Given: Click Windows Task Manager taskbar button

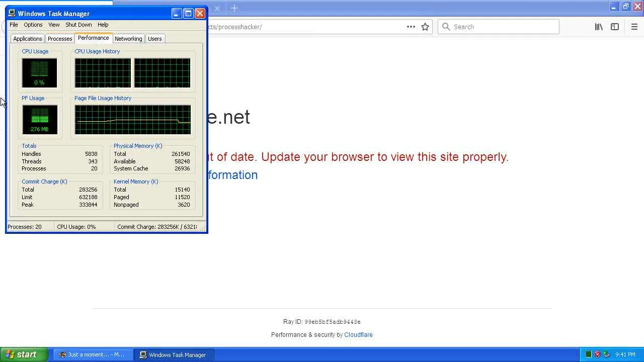Looking at the screenshot, I should click(x=174, y=354).
